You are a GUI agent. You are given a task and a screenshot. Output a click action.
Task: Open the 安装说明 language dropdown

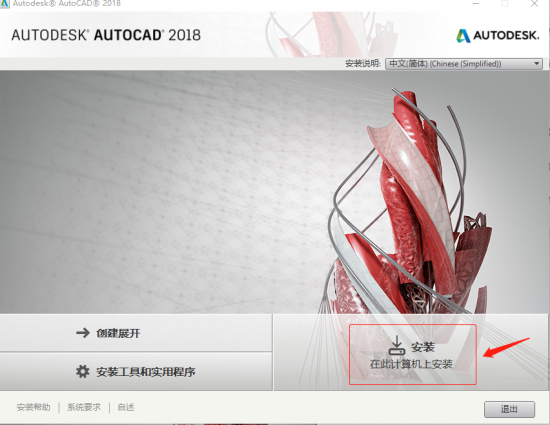(x=464, y=64)
